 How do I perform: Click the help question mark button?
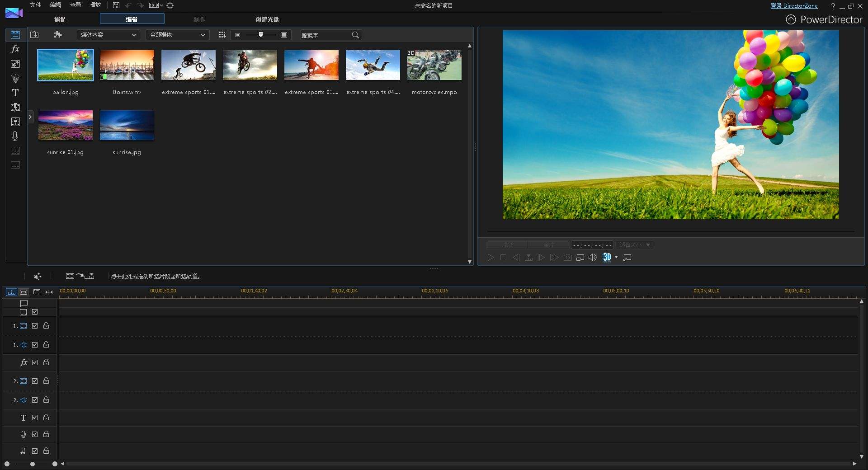click(x=833, y=6)
